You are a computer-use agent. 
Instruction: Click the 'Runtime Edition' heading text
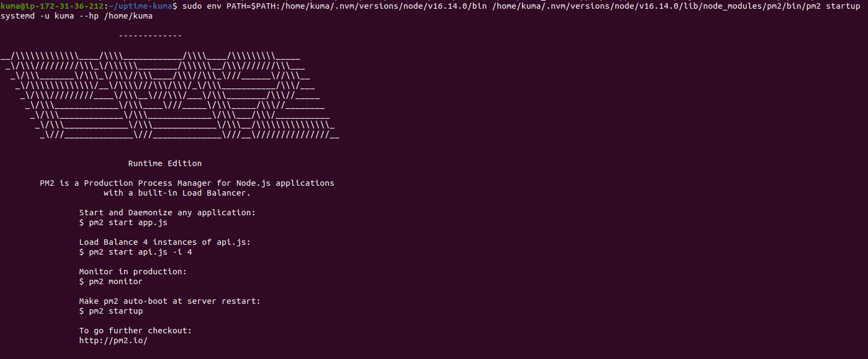165,163
